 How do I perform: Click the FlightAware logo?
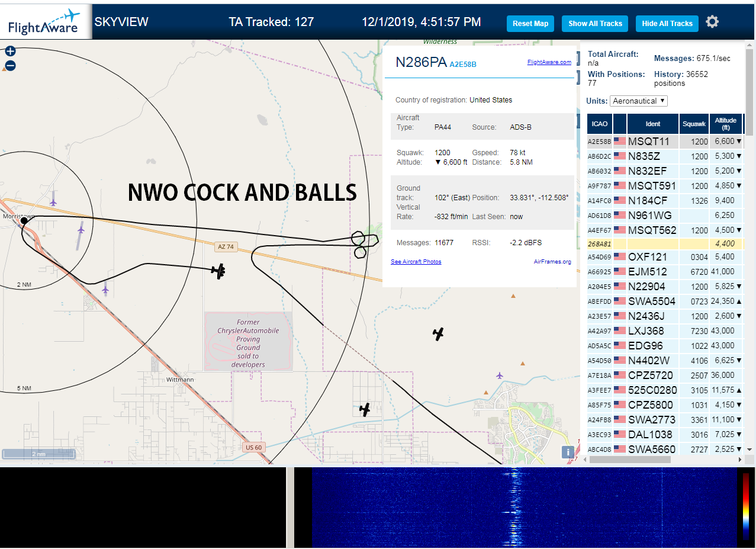(x=45, y=22)
